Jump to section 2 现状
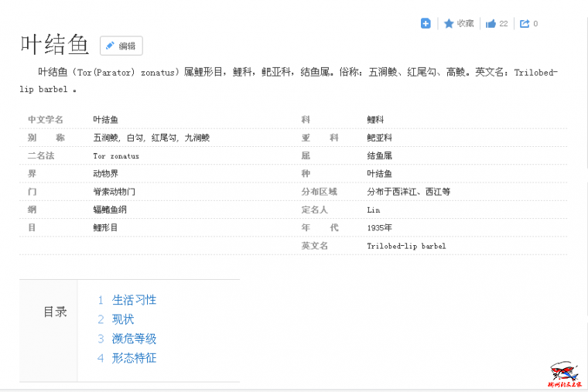Viewport: 588px width, 392px height. pyautogui.click(x=123, y=319)
